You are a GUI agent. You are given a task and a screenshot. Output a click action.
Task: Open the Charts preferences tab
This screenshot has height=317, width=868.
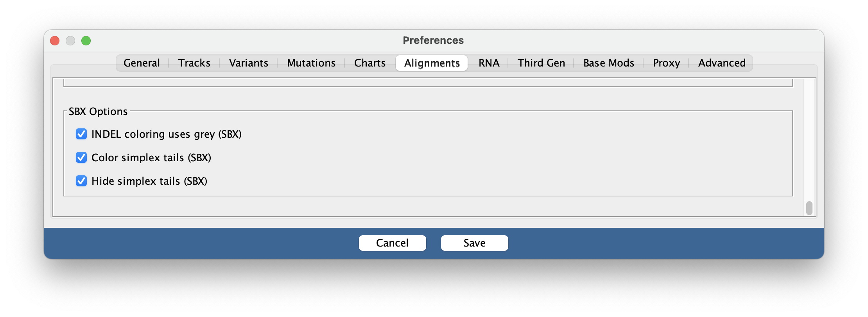pos(369,63)
